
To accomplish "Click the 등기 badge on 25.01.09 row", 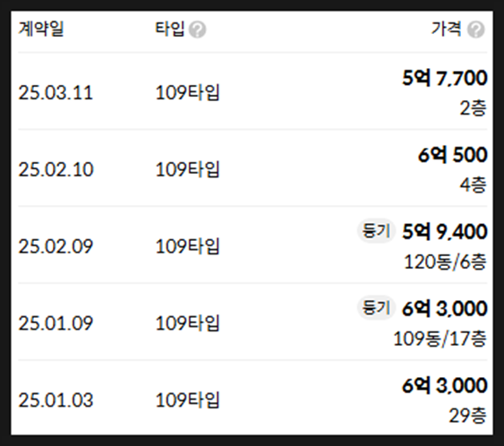I will coord(375,307).
